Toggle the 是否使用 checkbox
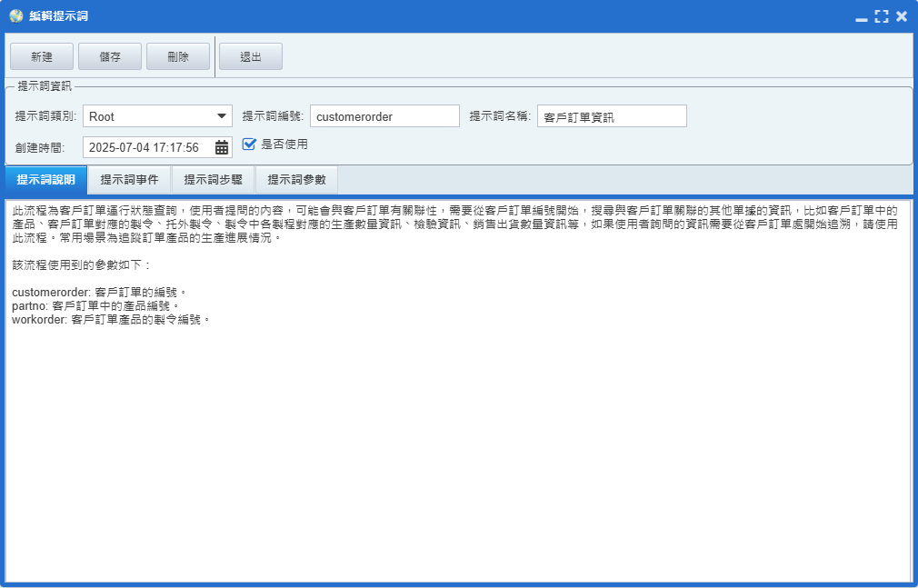The height and width of the screenshot is (588, 918). 249,145
